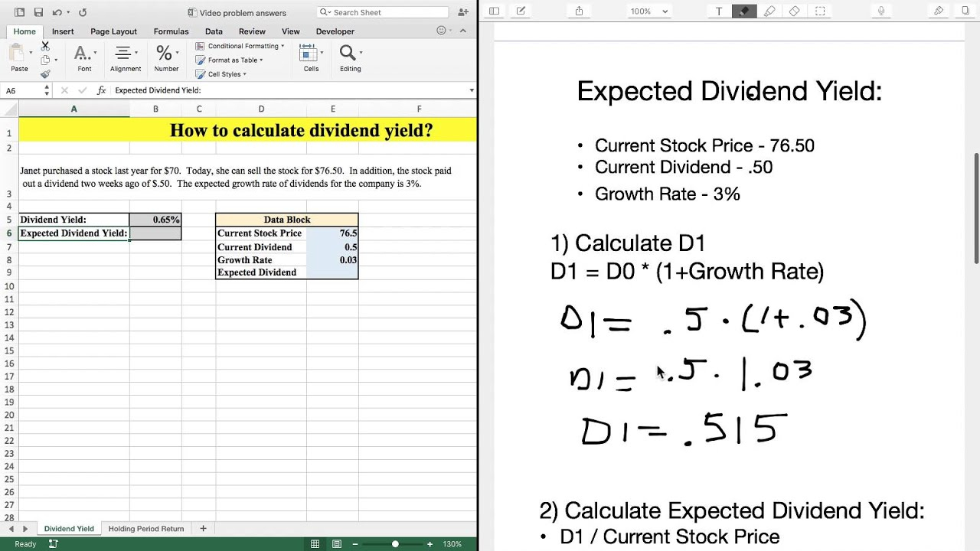980x551 pixels.
Task: Select the highlighter tool in the notes app
Action: [769, 11]
